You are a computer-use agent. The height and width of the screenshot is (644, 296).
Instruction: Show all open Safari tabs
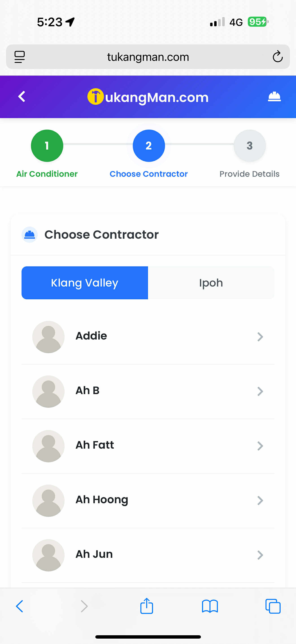tap(273, 606)
